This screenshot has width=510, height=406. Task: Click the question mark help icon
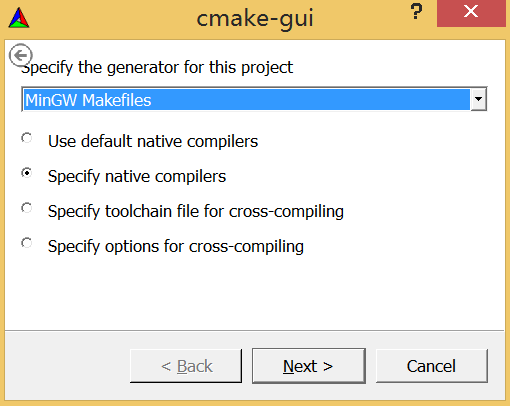tap(416, 12)
